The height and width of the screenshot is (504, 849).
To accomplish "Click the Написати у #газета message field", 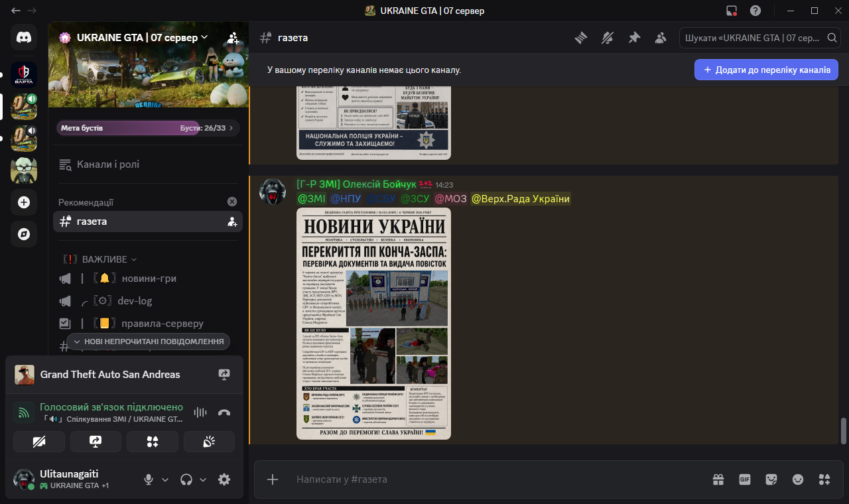I will click(497, 479).
